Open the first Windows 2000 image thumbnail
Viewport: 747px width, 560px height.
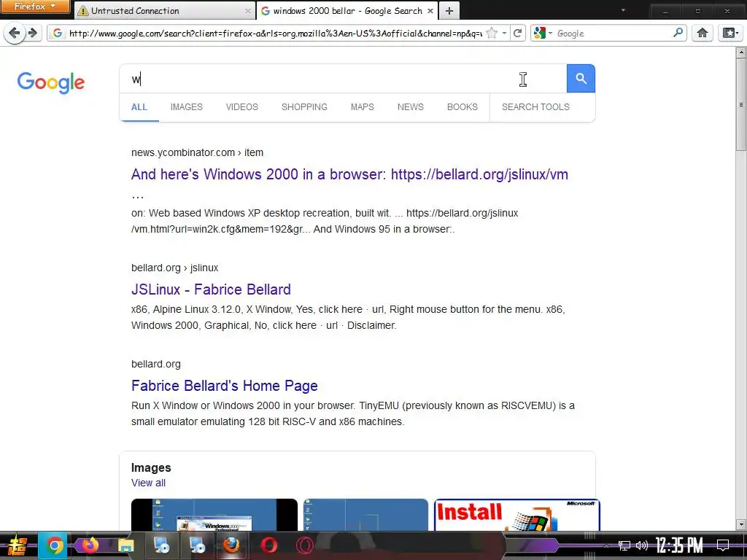tap(214, 515)
